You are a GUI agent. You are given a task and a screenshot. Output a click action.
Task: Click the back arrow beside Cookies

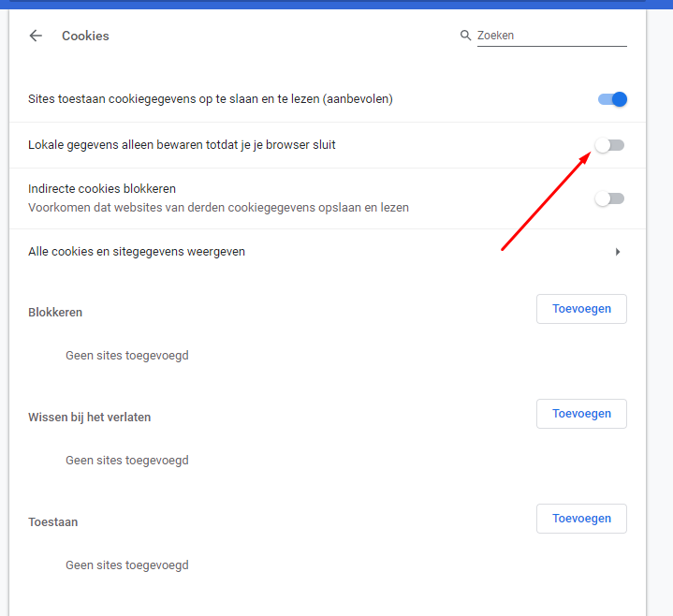36,36
